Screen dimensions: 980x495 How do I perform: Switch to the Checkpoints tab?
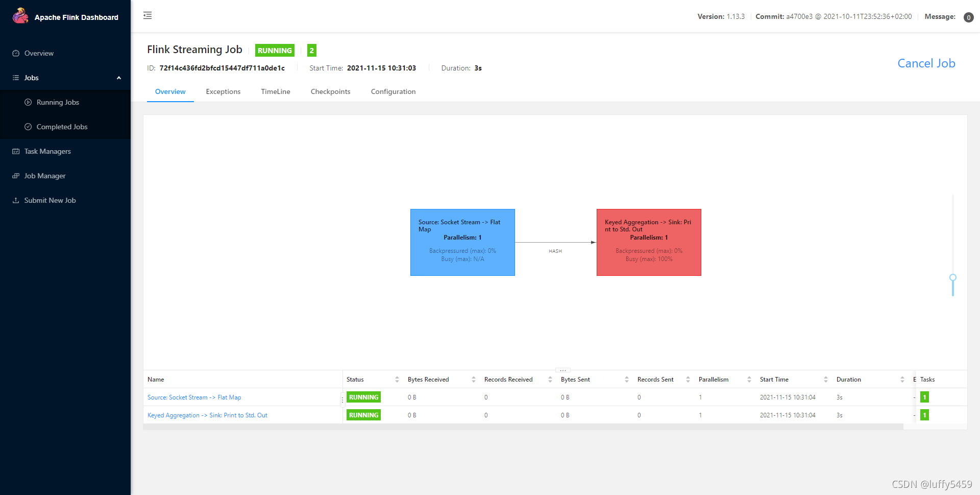pyautogui.click(x=331, y=91)
